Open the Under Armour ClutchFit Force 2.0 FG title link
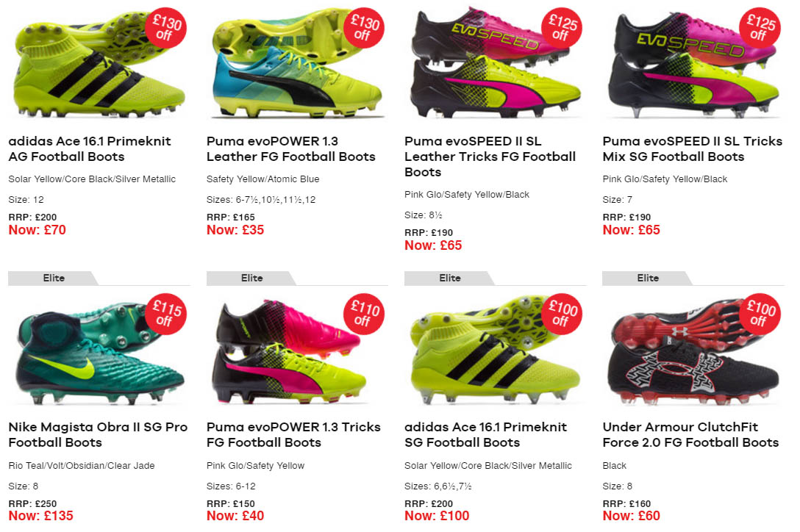Image resolution: width=800 pixels, height=532 pixels. [x=690, y=434]
